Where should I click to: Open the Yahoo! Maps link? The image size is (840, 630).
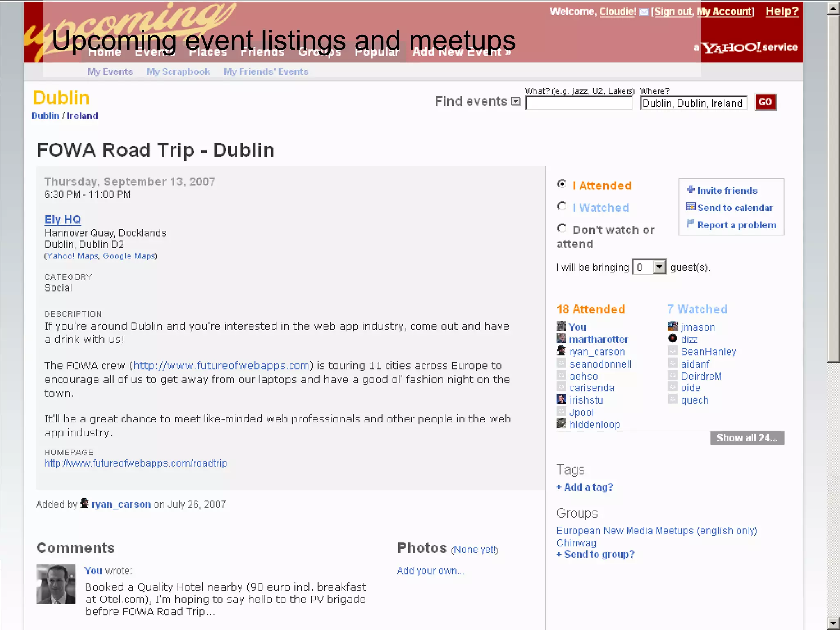point(73,256)
